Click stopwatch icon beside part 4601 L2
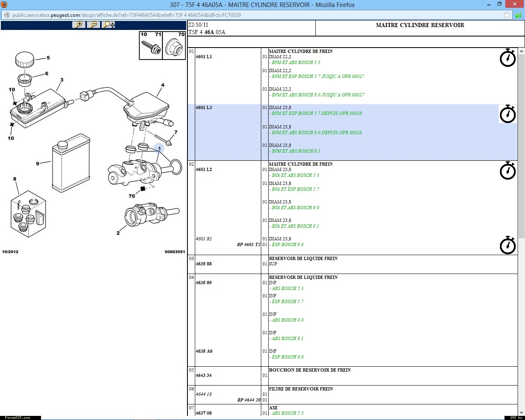Image resolution: width=525 pixels, height=420 pixels. coord(508,171)
